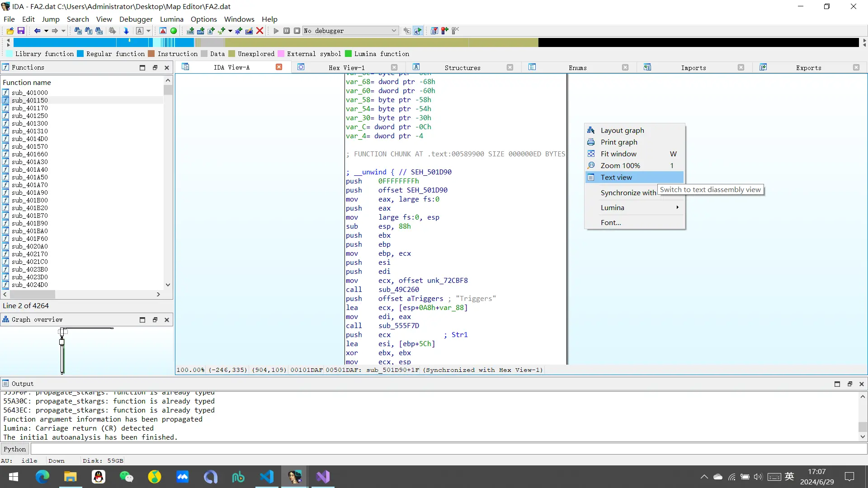
Task: Click the Fit window icon in context menu
Action: pos(591,154)
